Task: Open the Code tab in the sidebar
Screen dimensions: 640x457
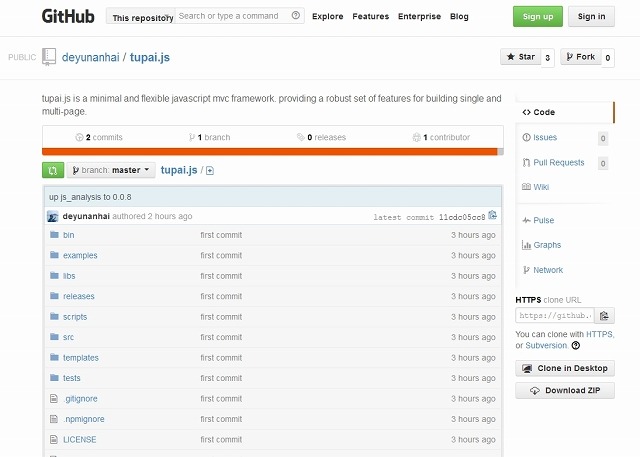Action: pos(565,112)
